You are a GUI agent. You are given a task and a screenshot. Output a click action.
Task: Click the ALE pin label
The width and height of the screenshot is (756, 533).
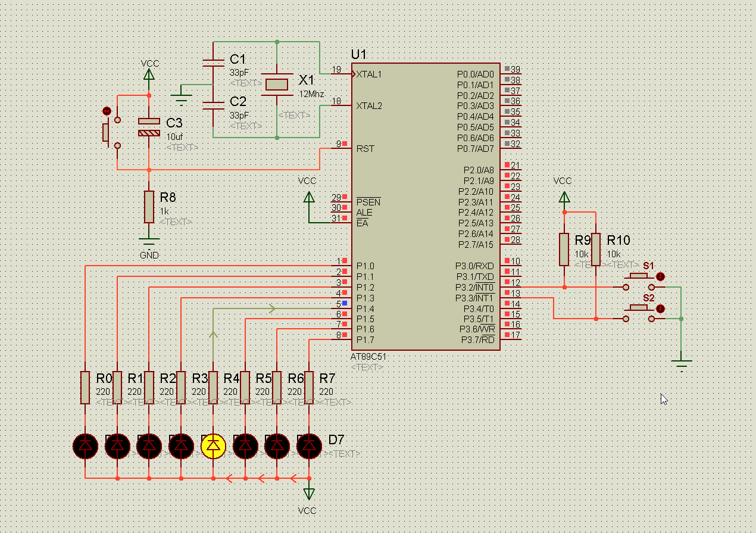point(364,213)
